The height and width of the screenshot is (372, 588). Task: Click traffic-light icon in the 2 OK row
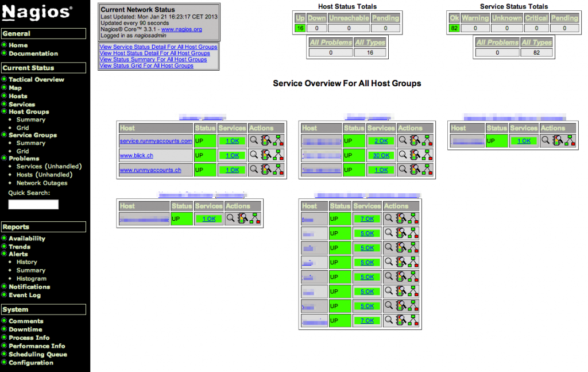(415, 140)
